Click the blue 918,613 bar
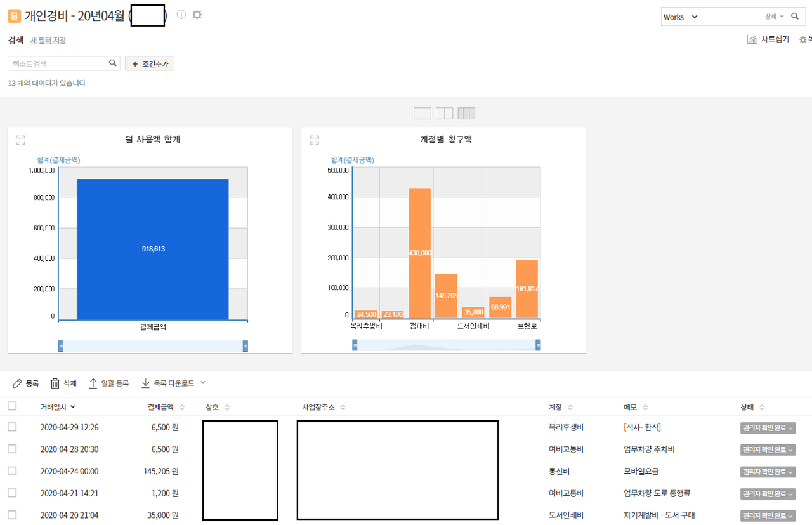The width and height of the screenshot is (812, 525). pyautogui.click(x=153, y=249)
